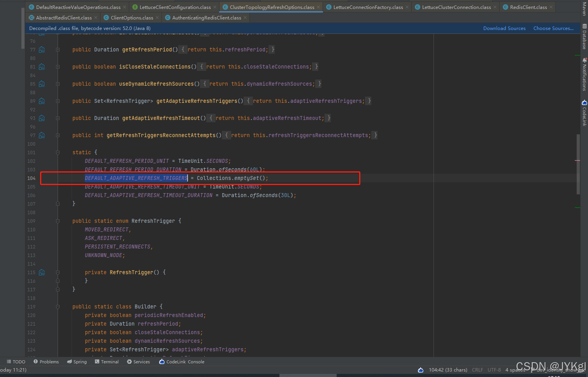588x377 pixels.
Task: Click the Download Sources link
Action: point(504,28)
